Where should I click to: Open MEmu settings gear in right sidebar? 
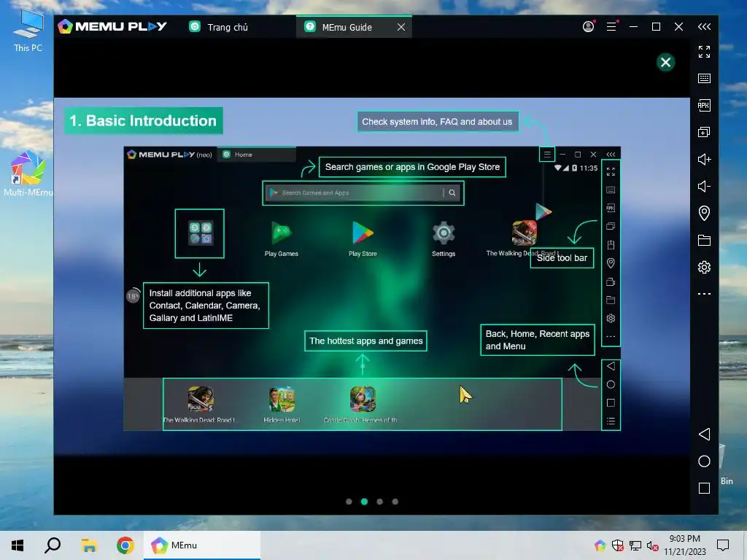[x=704, y=267]
